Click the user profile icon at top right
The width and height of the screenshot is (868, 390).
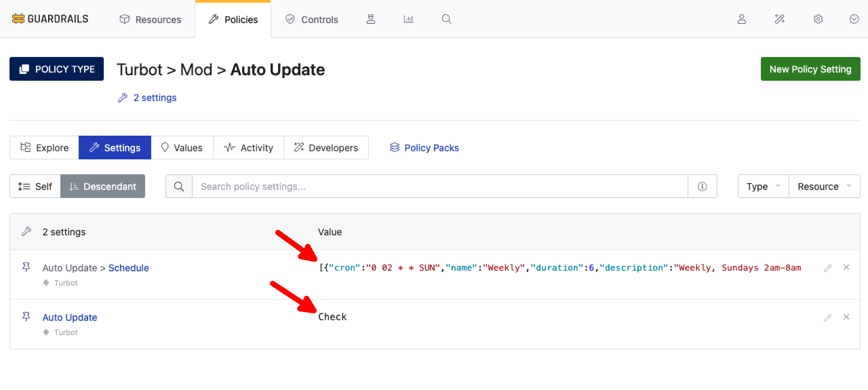click(742, 19)
